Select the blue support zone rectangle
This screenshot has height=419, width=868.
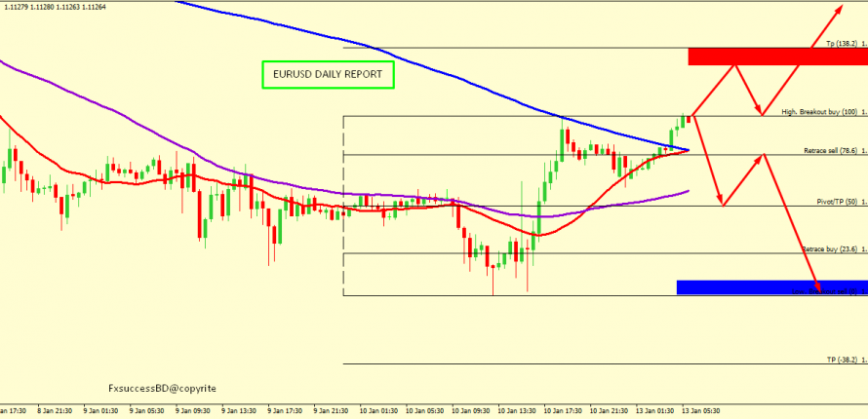click(x=770, y=286)
